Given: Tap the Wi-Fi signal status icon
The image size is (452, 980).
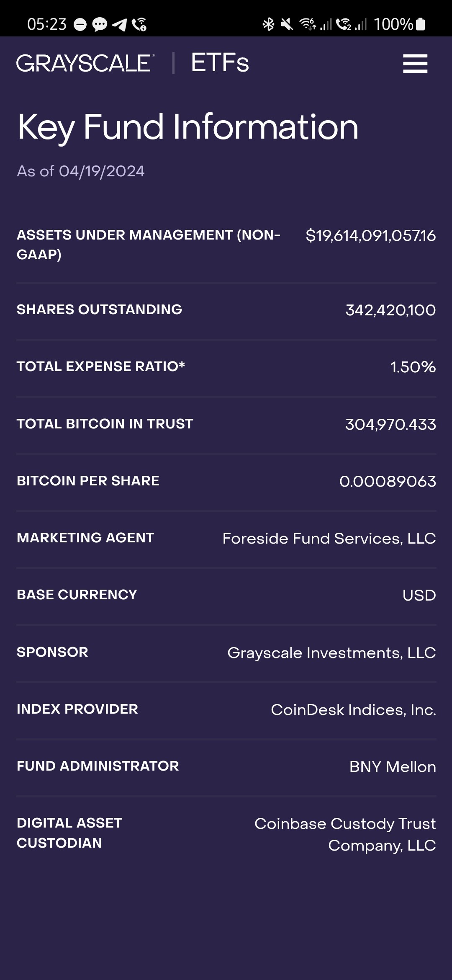Looking at the screenshot, I should coord(308,24).
